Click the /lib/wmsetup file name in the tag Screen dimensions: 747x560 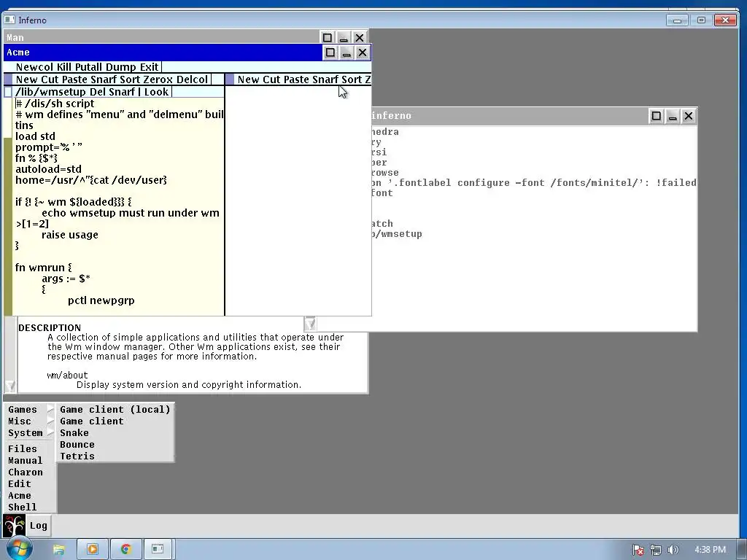(50, 92)
